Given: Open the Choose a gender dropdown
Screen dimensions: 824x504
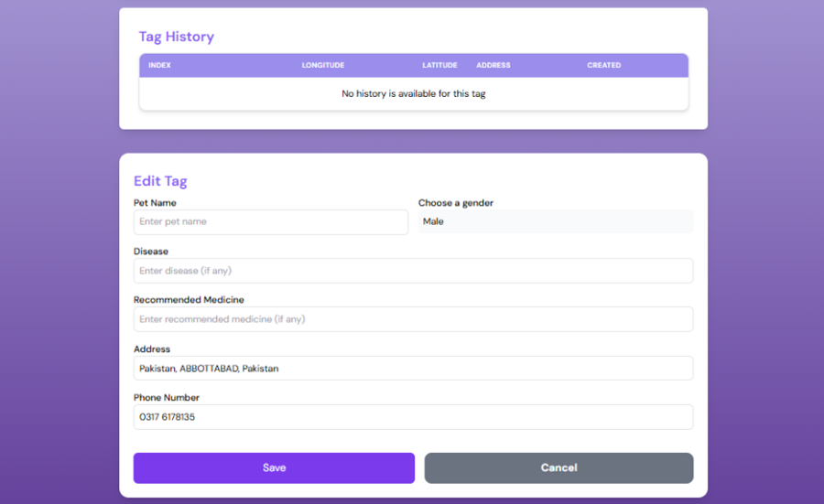Looking at the screenshot, I should click(x=555, y=221).
